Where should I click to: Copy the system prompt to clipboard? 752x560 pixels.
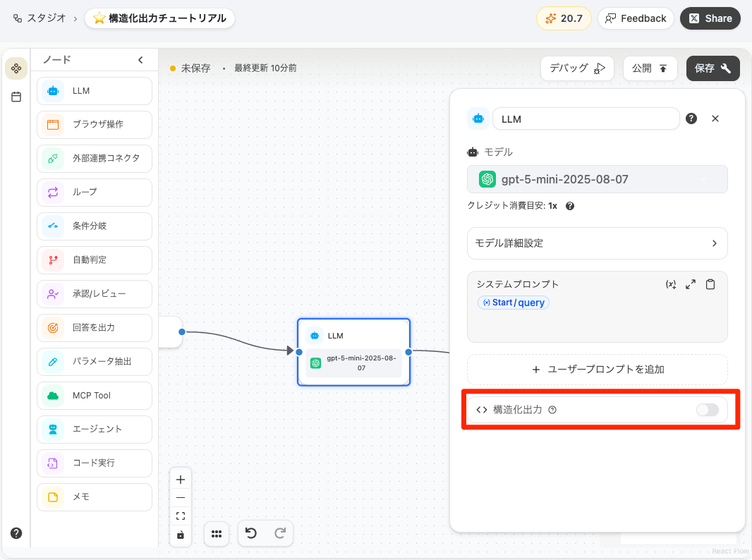[710, 284]
